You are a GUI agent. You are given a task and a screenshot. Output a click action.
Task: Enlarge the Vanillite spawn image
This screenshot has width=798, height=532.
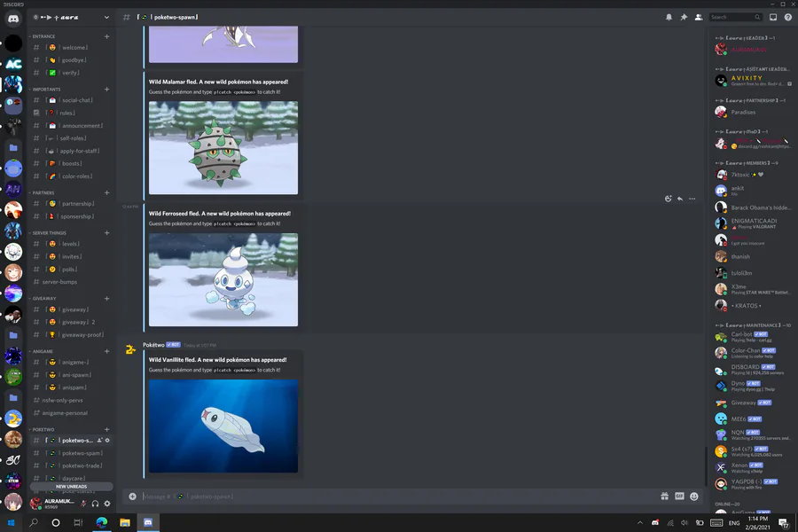point(223,279)
